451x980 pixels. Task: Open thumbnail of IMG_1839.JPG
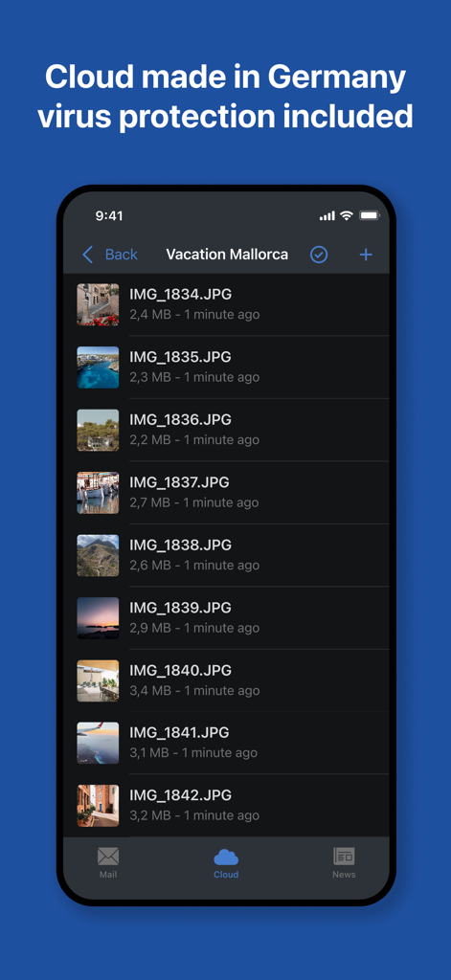click(x=98, y=617)
